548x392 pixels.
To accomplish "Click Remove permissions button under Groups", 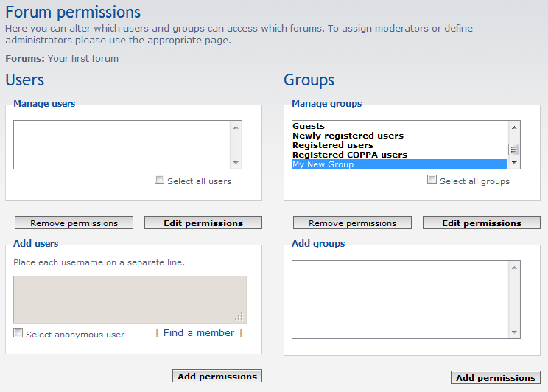I will click(x=352, y=223).
